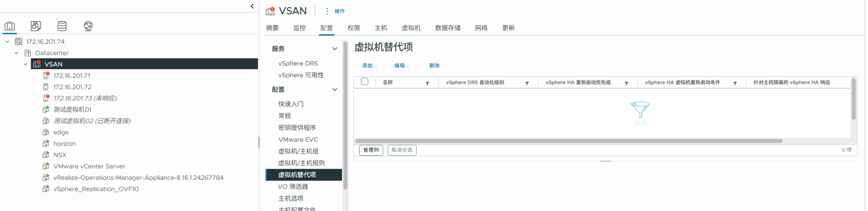Filter the vSphere HA 重新启动优先级 column
Viewport: 868px width, 211px height.
(x=626, y=83)
